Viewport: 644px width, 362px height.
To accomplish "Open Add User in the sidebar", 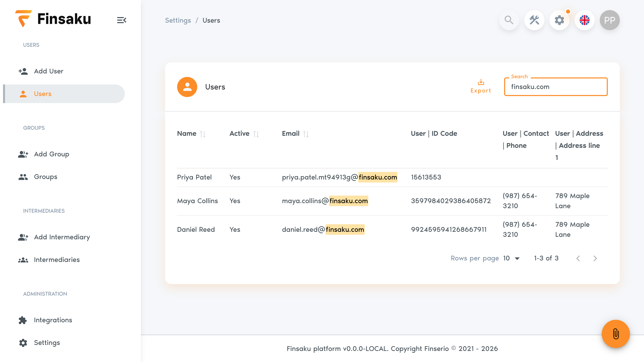I will click(x=64, y=71).
